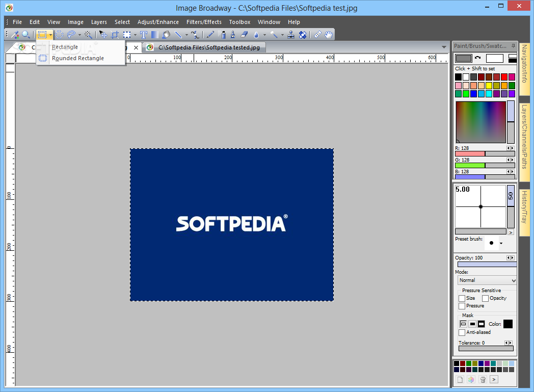534x392 pixels.
Task: Pick the yellow color swatch
Action: coord(489,86)
